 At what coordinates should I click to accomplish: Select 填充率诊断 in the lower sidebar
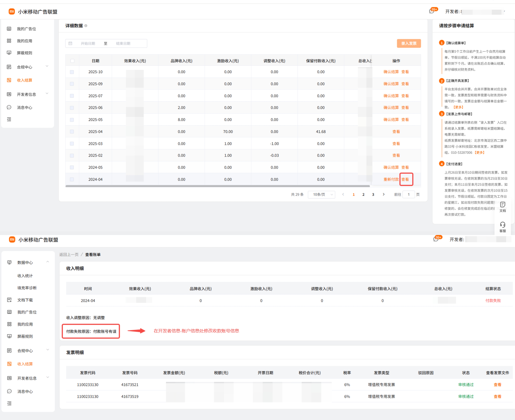point(27,288)
